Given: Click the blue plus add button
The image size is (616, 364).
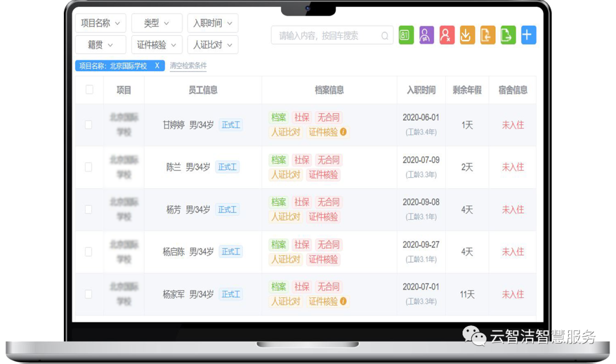Looking at the screenshot, I should pos(528,35).
